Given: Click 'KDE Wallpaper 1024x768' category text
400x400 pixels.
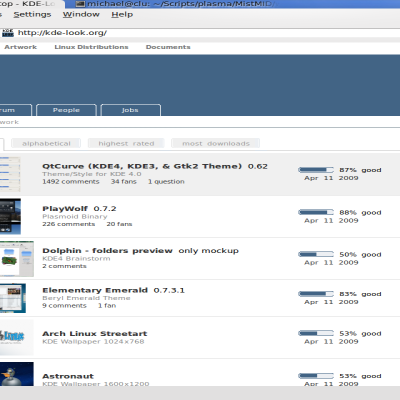Looking at the screenshot, I should [93, 342].
